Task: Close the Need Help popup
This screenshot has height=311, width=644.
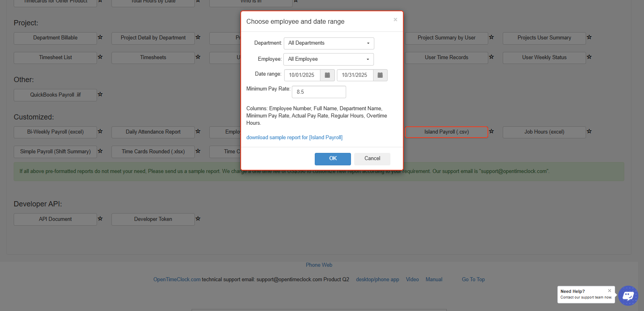Action: tap(609, 290)
